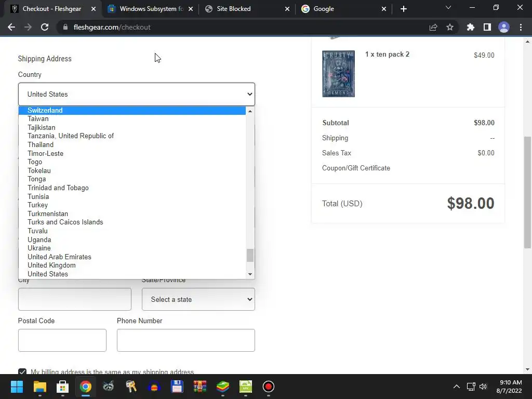Open WinRAR icon in taskbar
Screen dimensions: 532x399
point(200,387)
